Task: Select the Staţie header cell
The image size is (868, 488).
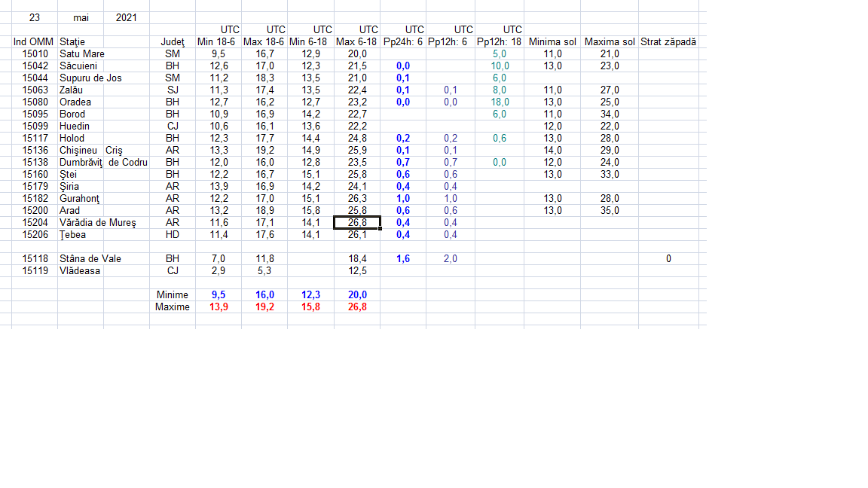Action: [72, 41]
